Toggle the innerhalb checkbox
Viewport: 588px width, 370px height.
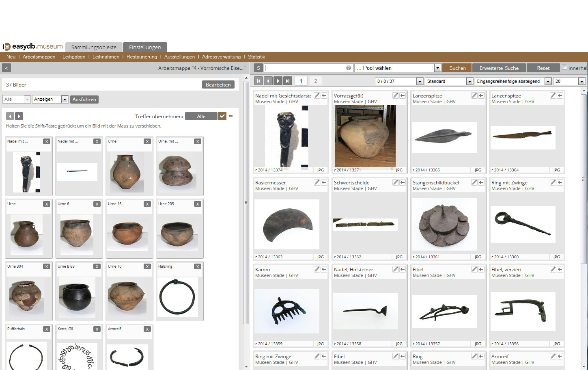564,67
